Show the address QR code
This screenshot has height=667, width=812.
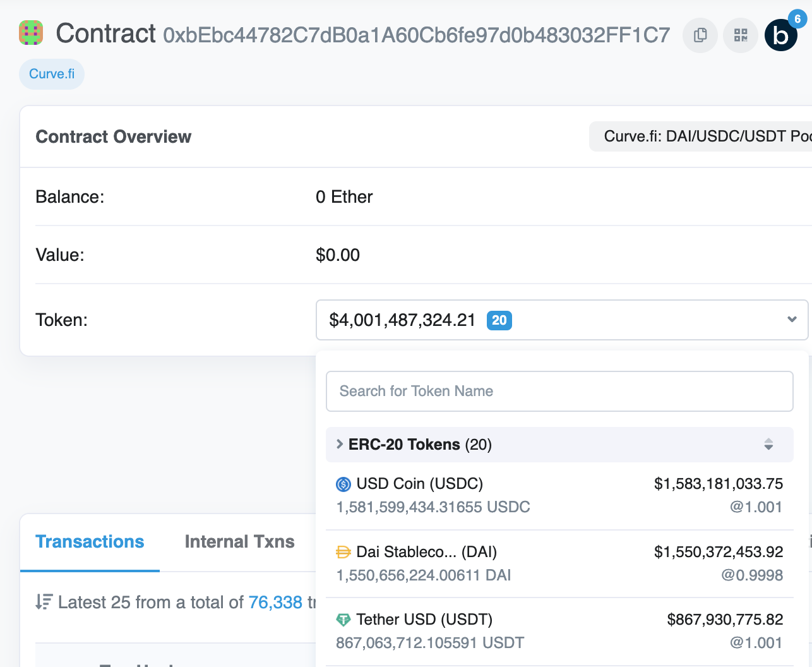pyautogui.click(x=741, y=35)
